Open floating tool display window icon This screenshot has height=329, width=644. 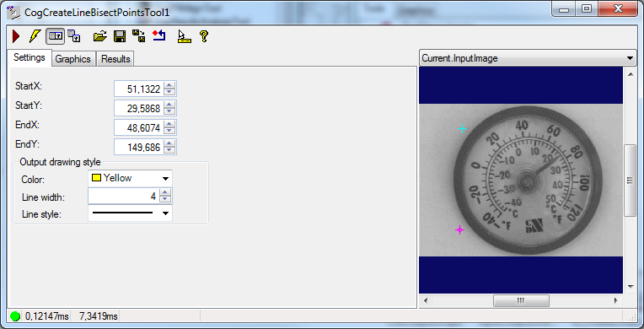coord(74,36)
